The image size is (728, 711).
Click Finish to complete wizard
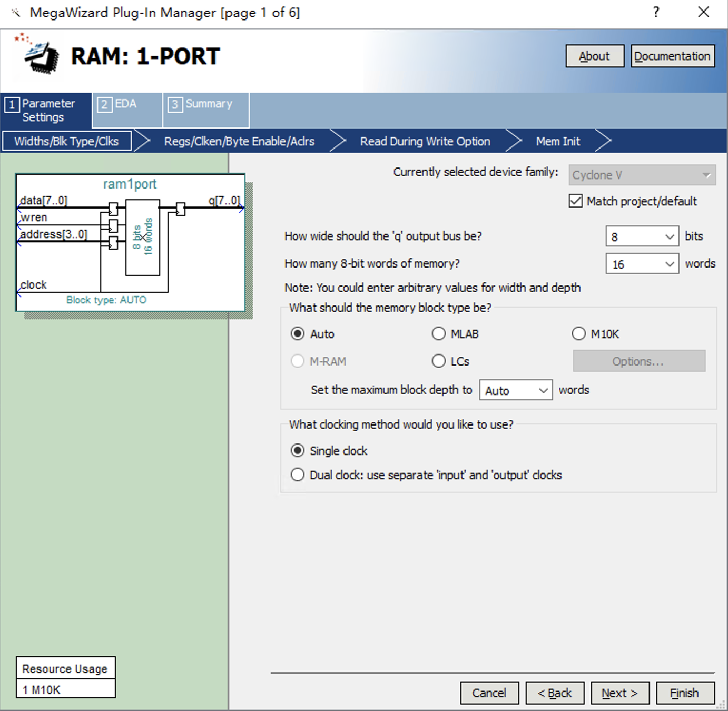(685, 693)
